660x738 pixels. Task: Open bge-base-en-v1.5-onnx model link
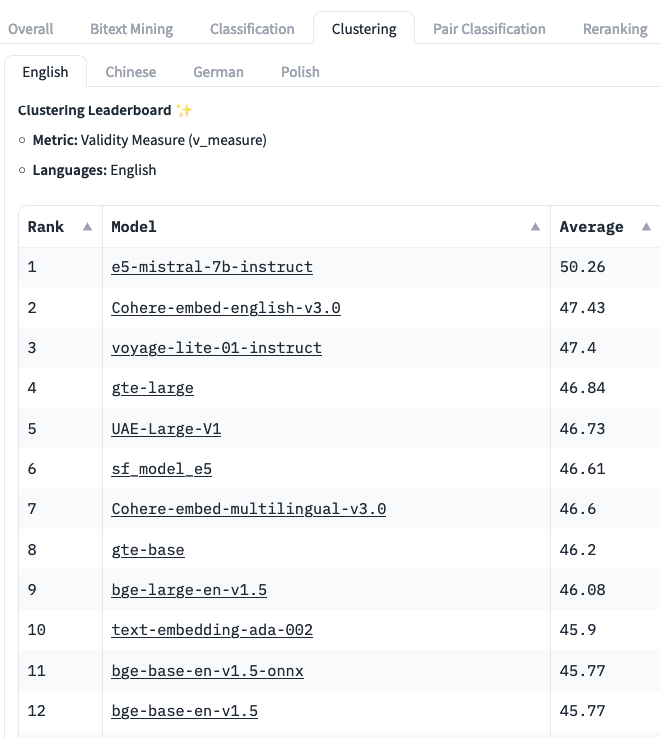(207, 671)
